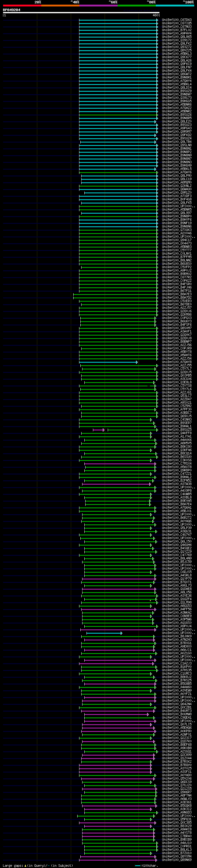Click UniRef100_B7RXK2 hit name

pos(177,761)
